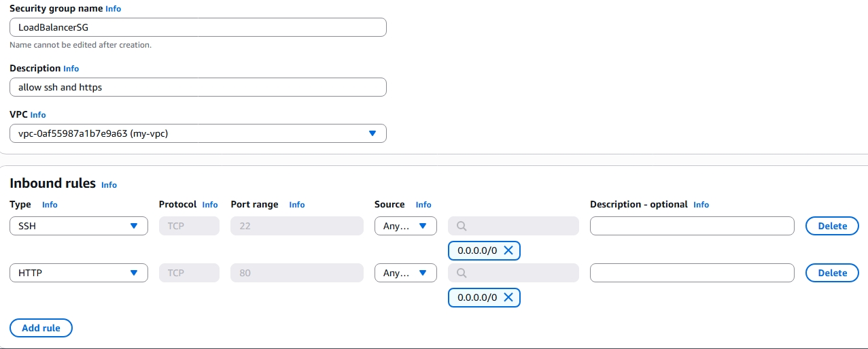The height and width of the screenshot is (349, 868).
Task: Delete the HTTP inbound rule
Action: tap(832, 273)
